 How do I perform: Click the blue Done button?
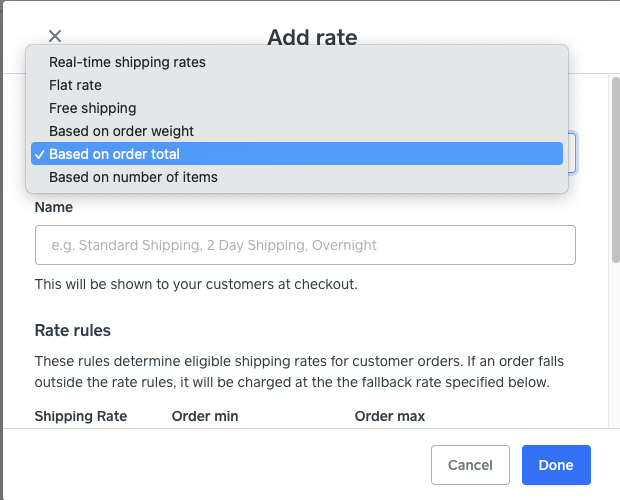click(x=555, y=465)
